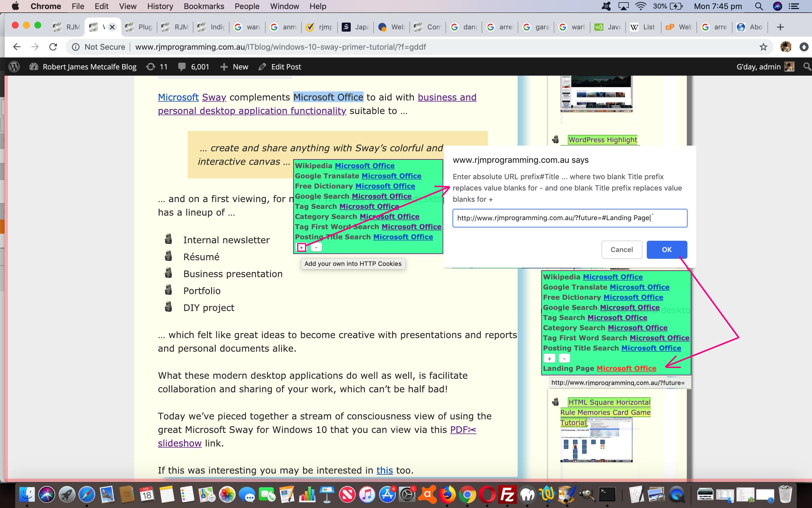Click the plus button in right green popup
812x508 pixels.
pos(549,358)
